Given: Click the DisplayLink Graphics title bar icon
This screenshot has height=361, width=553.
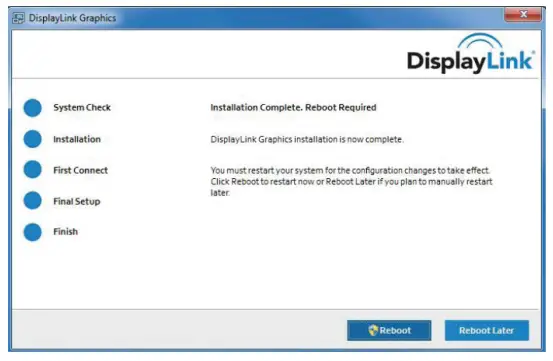Looking at the screenshot, I should [18, 18].
